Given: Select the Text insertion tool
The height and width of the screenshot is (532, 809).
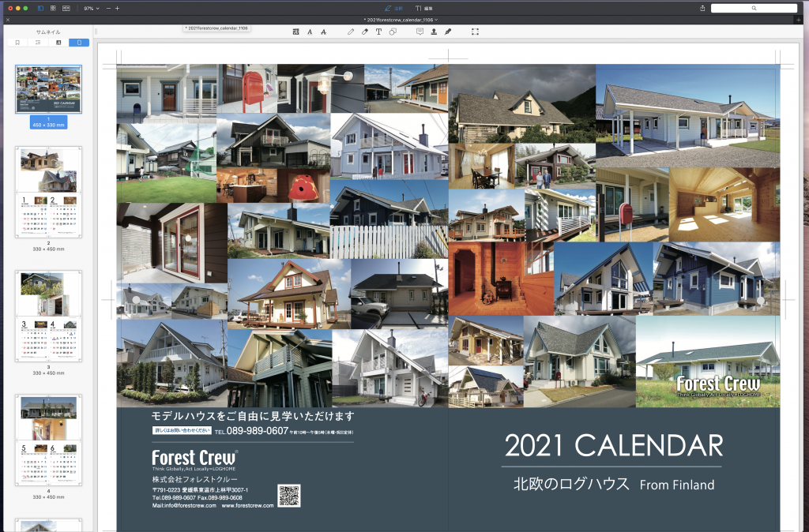Looking at the screenshot, I should pos(378,32).
